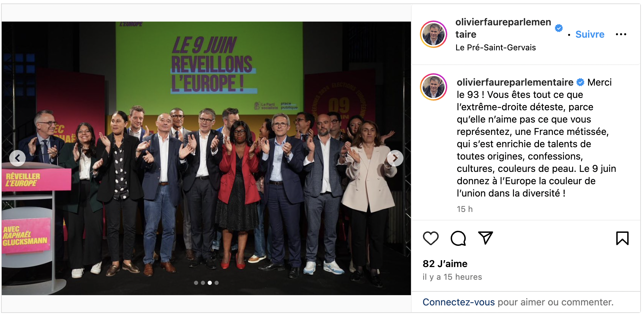This screenshot has width=644, height=315.
Task: Click the Connectez-vous login link
Action: click(x=459, y=302)
